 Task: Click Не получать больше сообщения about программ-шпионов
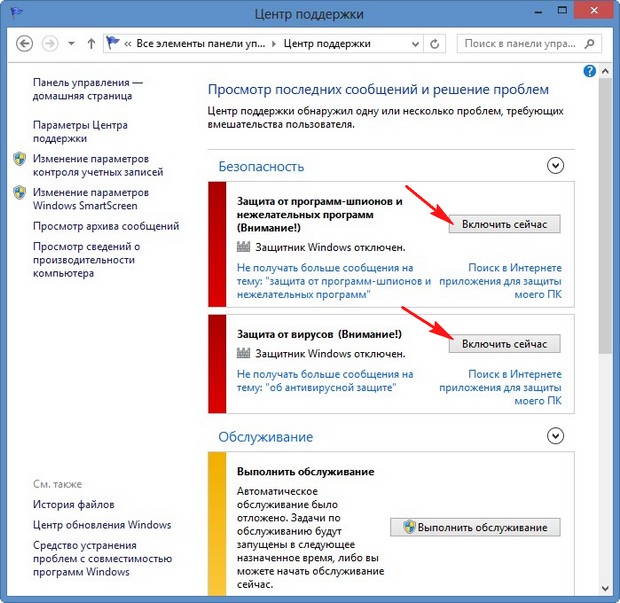point(334,281)
